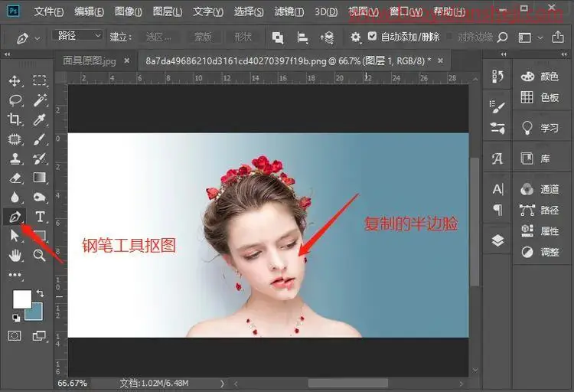The image size is (574, 392).
Task: Open the 属性 panel
Action: [540, 230]
